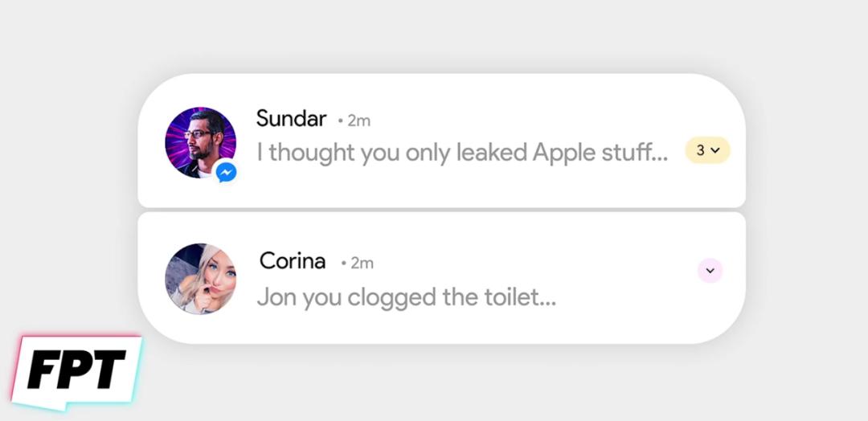Open the Sundar sender name

tap(291, 120)
